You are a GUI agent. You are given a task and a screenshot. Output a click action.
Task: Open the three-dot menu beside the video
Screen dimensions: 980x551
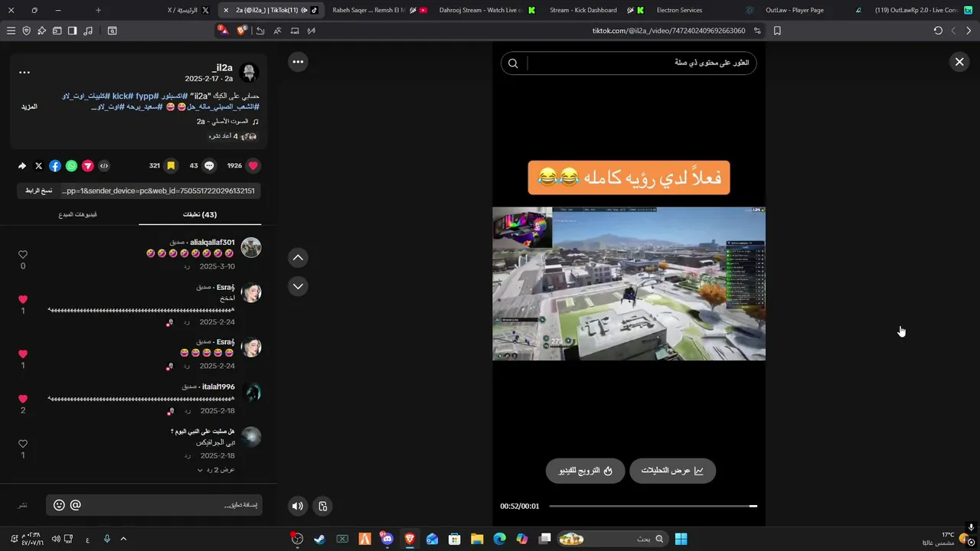click(298, 62)
